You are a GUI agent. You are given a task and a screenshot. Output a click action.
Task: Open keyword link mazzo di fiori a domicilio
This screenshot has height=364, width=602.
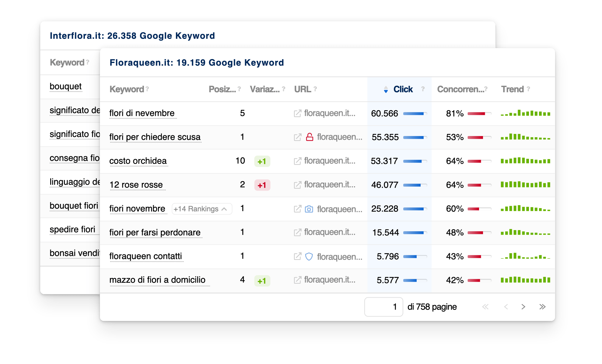point(157,280)
